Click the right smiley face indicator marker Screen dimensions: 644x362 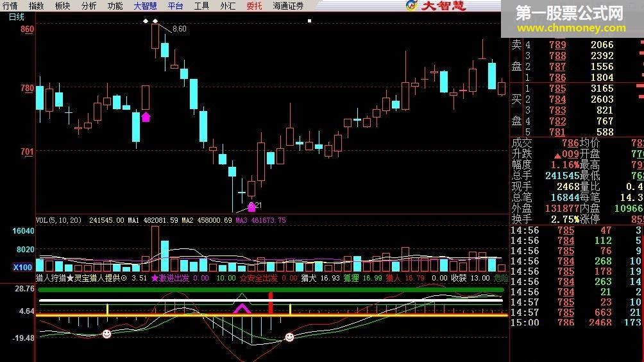tap(289, 338)
